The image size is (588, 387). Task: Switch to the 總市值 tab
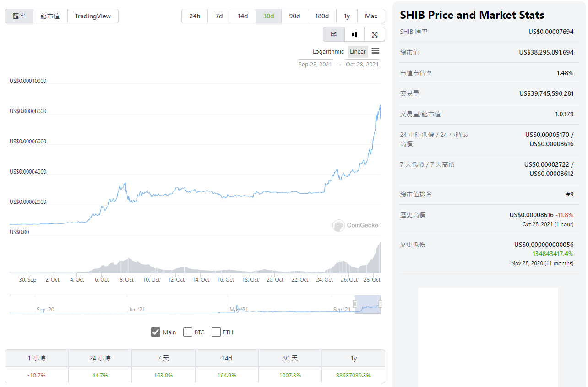[x=50, y=16]
